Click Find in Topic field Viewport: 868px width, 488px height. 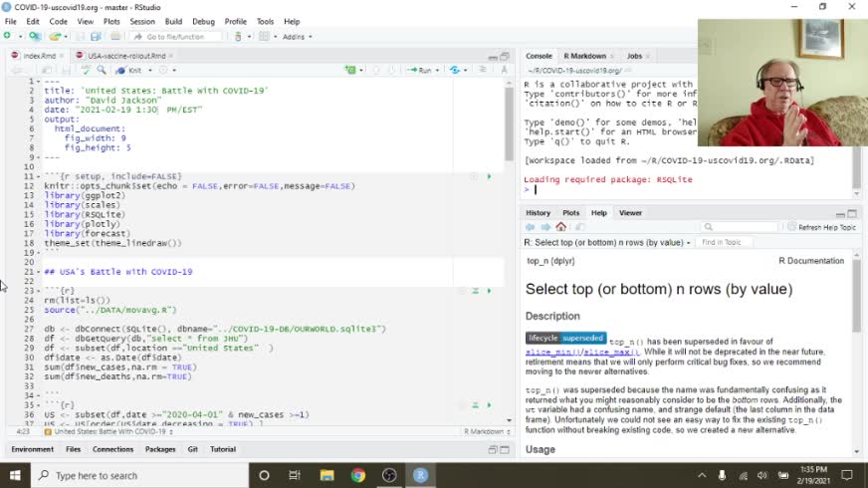point(724,243)
